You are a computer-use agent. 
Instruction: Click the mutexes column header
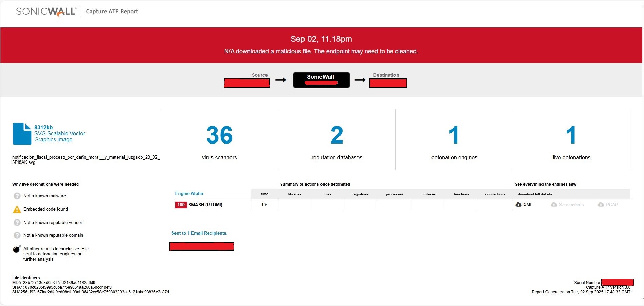click(x=428, y=194)
